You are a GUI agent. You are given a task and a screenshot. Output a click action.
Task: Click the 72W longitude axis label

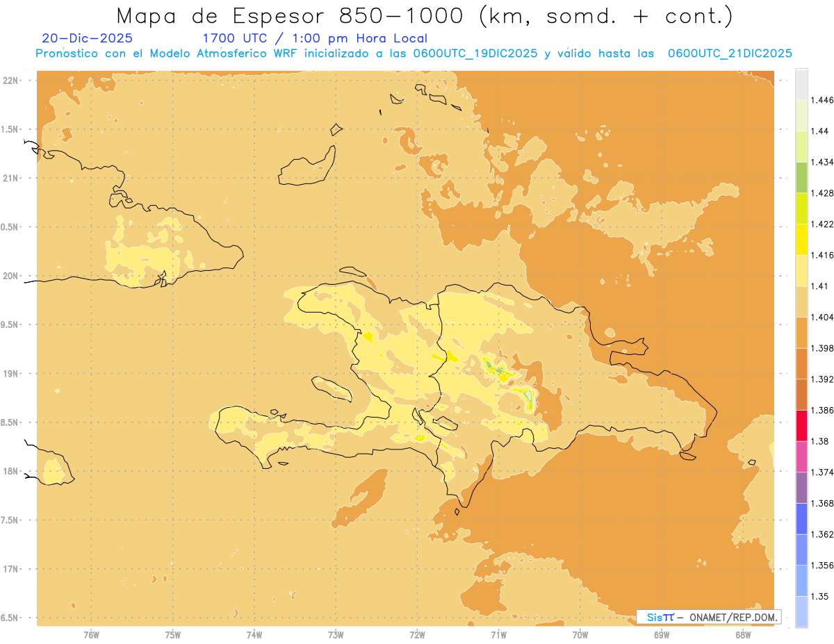(x=417, y=635)
